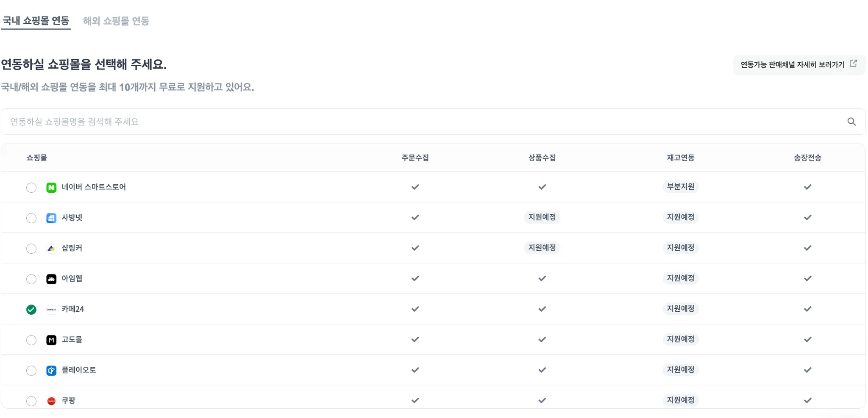This screenshot has height=418, width=868.
Task: Deselect the checked 카페24 radio button
Action: (x=31, y=310)
